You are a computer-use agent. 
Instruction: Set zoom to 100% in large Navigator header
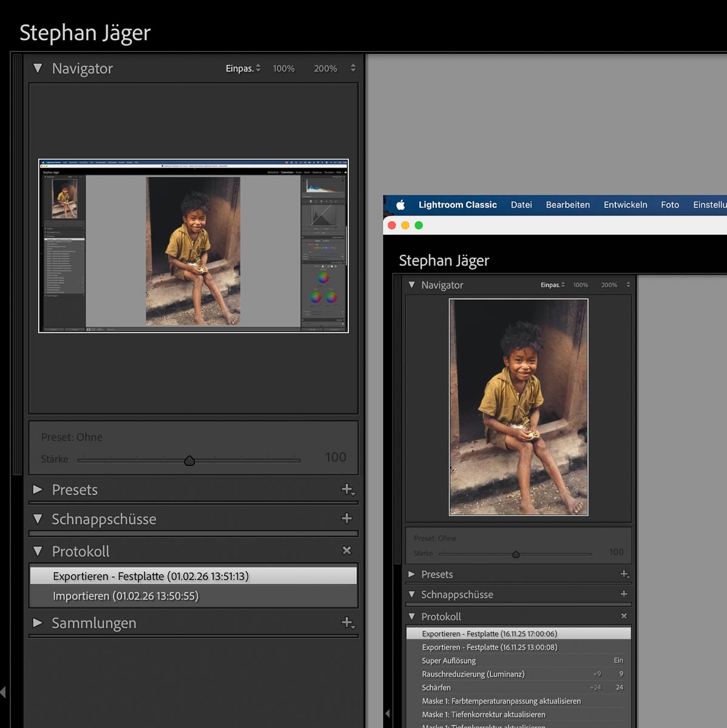click(283, 69)
